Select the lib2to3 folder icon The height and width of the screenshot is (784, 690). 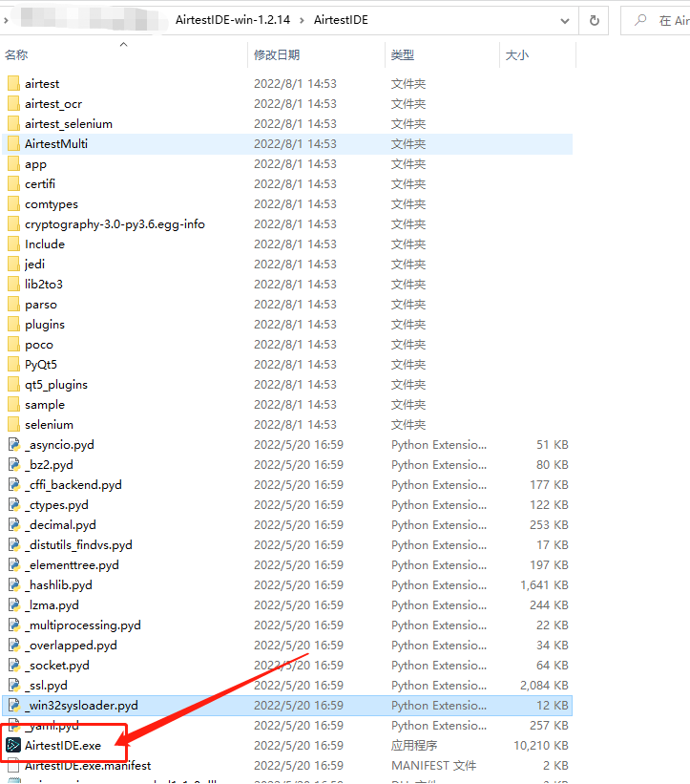coord(14,284)
